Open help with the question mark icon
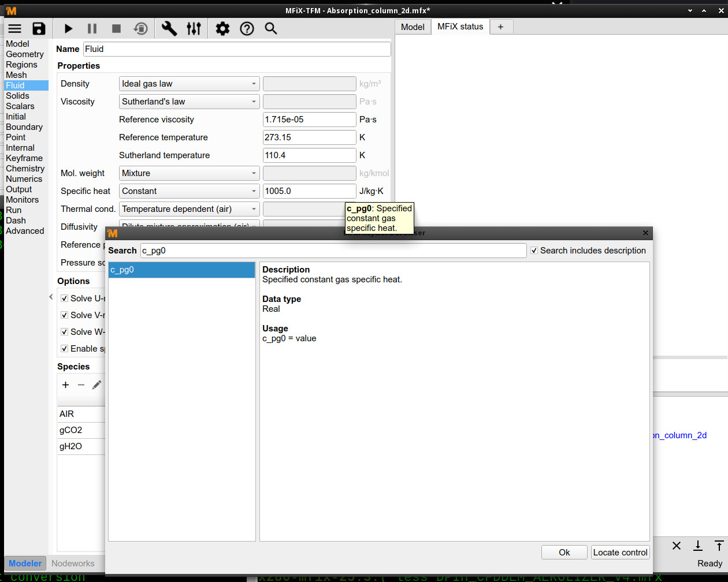The width and height of the screenshot is (728, 582). (x=247, y=29)
